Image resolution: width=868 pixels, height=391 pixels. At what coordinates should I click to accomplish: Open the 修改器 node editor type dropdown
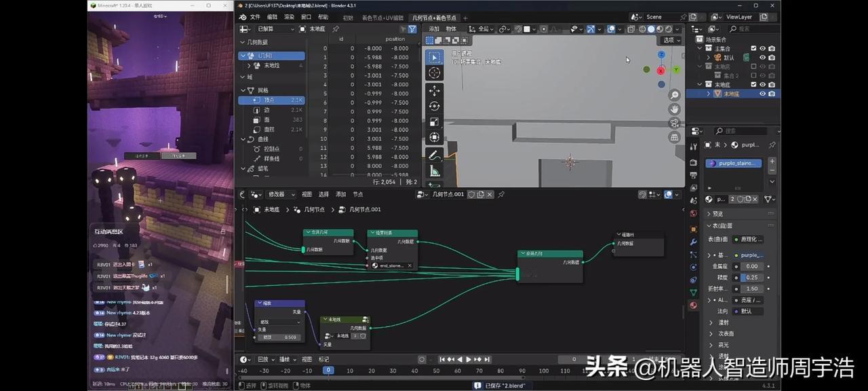point(282,194)
